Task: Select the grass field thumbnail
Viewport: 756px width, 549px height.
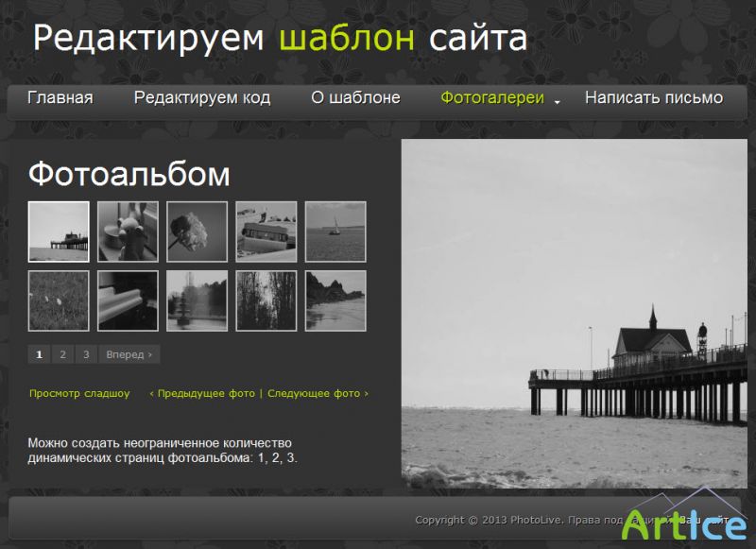Action: (x=59, y=300)
